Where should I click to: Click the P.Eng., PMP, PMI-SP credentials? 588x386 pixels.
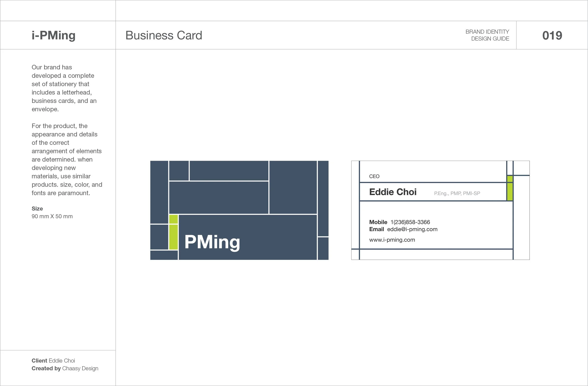457,194
